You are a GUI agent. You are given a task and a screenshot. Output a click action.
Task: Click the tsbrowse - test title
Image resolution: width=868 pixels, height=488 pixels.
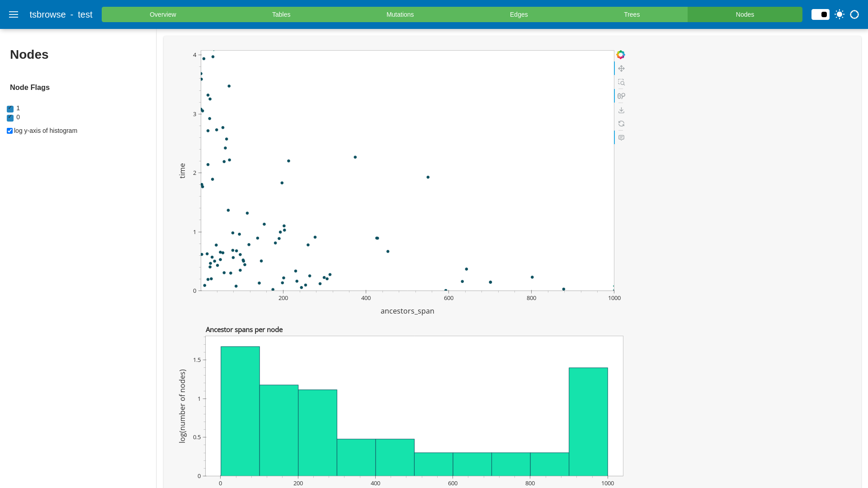click(61, 14)
